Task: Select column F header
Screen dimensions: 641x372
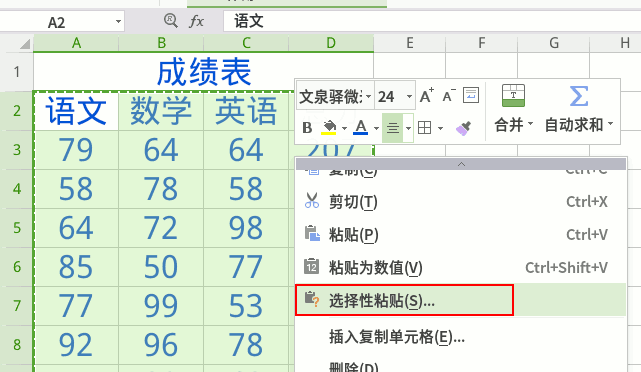Action: pos(482,43)
